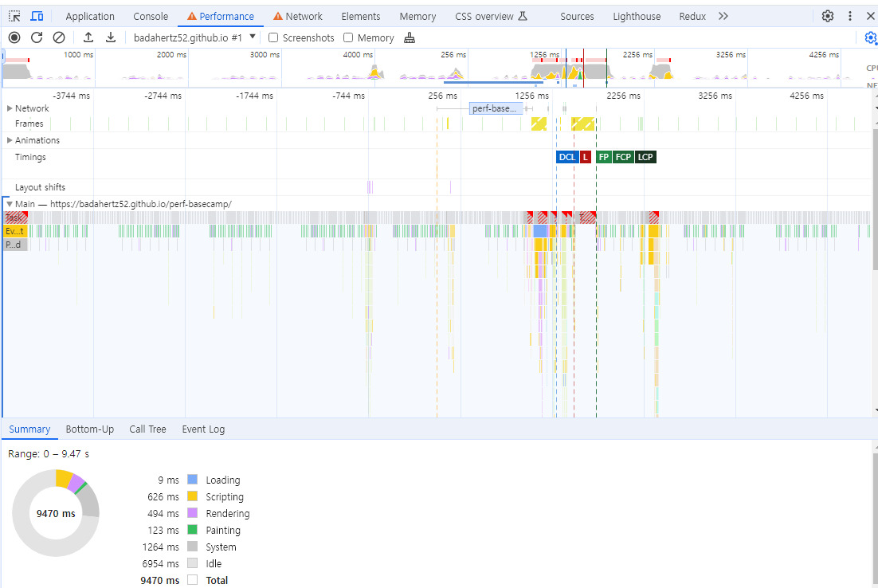Screen dimensions: 878x588
Task: Click the yellow Scripting color swatch
Action: [x=192, y=496]
